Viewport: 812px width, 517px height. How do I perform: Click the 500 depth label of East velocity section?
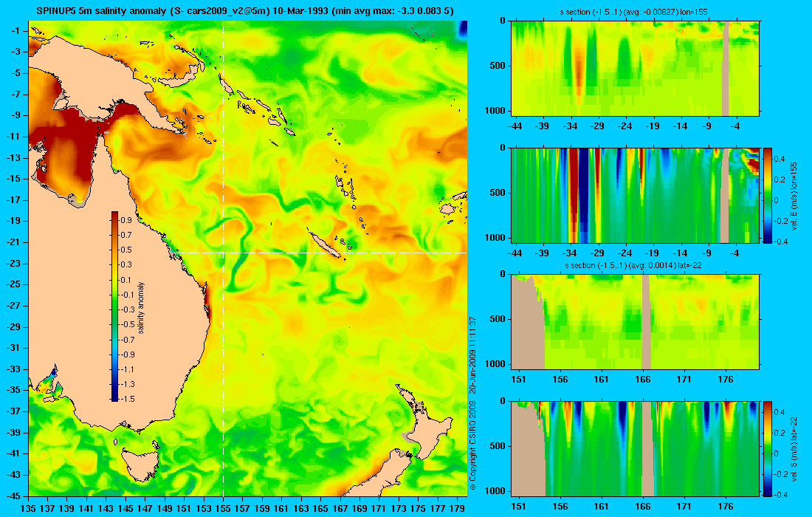[498, 193]
